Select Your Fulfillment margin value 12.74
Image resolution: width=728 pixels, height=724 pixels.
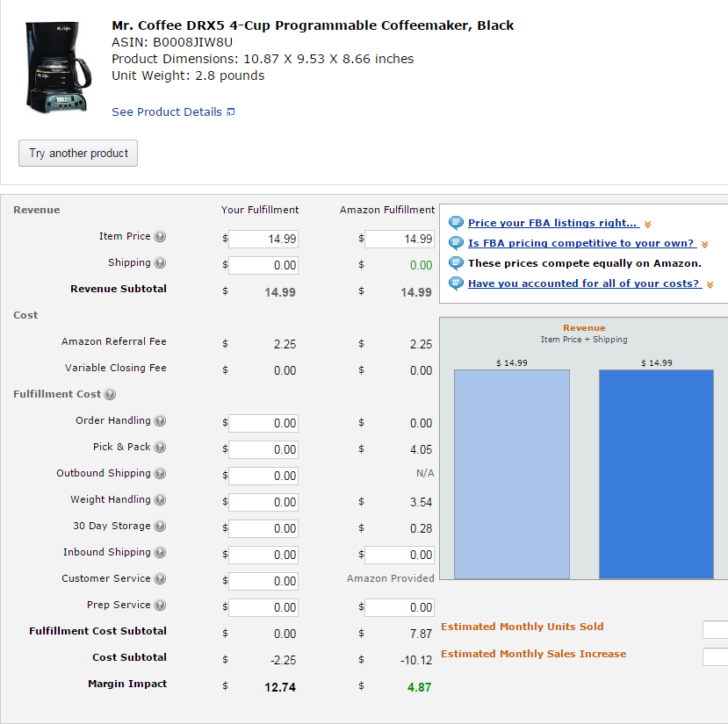pos(280,687)
